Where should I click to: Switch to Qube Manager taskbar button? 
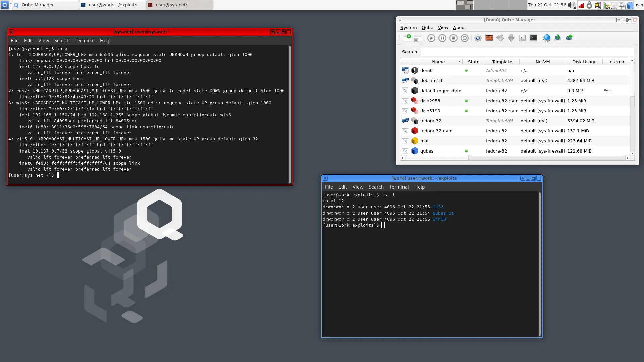45,5
